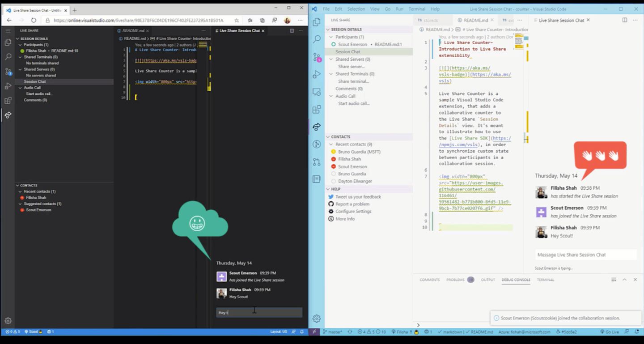This screenshot has width=644, height=344.
Task: Switch to TERMINAL panel tab
Action: tap(546, 280)
